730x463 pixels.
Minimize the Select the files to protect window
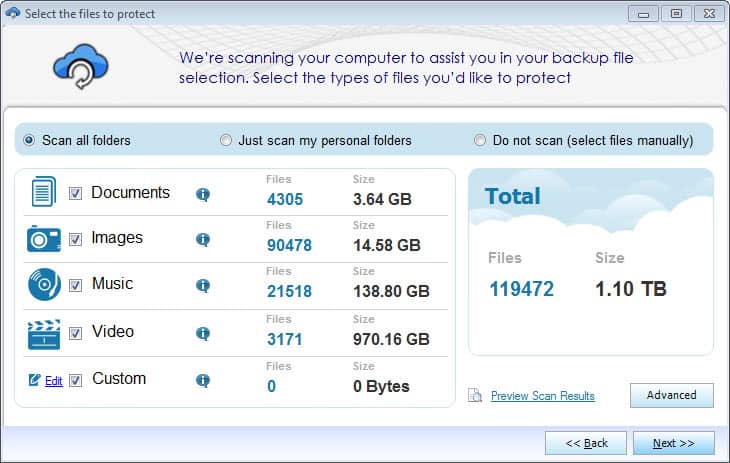(643, 14)
